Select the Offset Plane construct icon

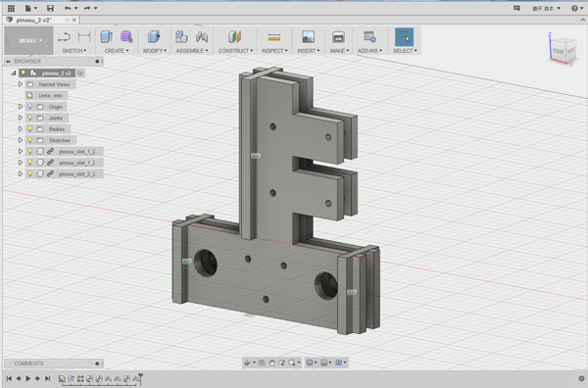(x=235, y=36)
